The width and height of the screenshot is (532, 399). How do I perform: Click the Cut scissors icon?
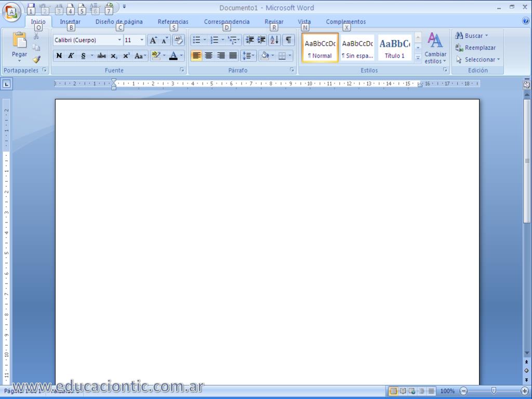pos(36,36)
